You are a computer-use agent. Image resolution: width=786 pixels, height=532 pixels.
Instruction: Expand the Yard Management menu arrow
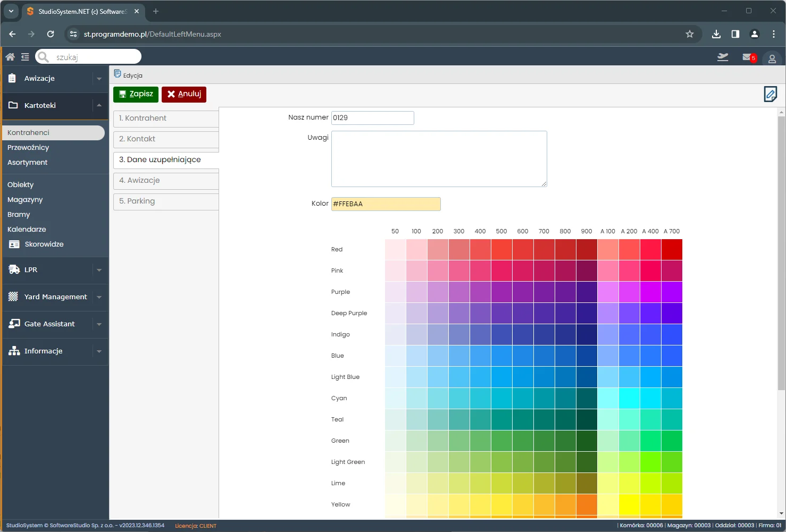coord(99,297)
